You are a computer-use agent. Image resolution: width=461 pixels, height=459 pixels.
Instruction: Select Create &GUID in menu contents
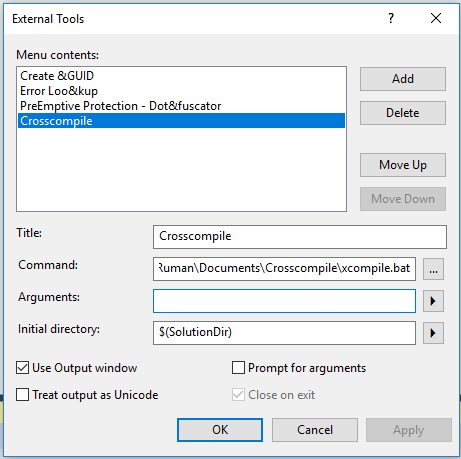(x=181, y=76)
